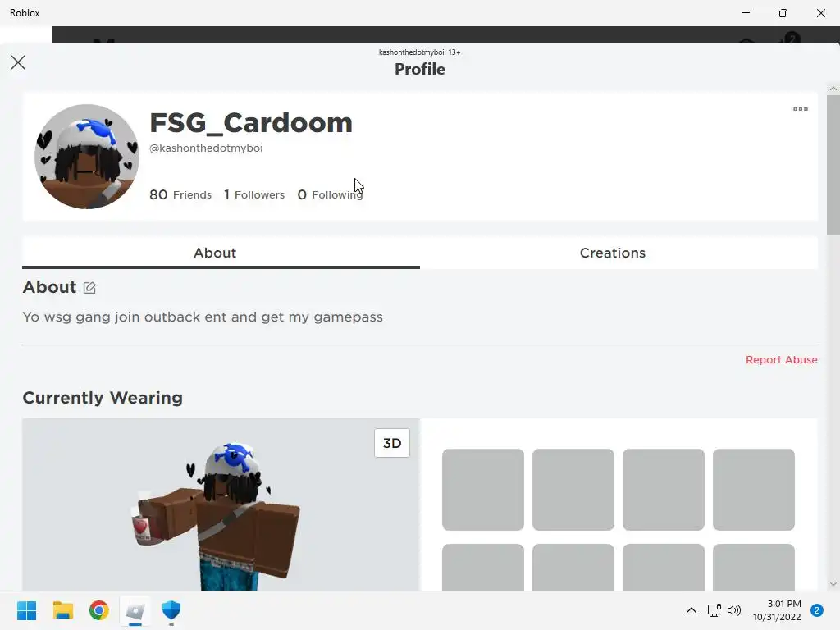Screen dimensions: 840x630
Task: Select the first Currently Wearing item placeholder
Action: tap(482, 490)
